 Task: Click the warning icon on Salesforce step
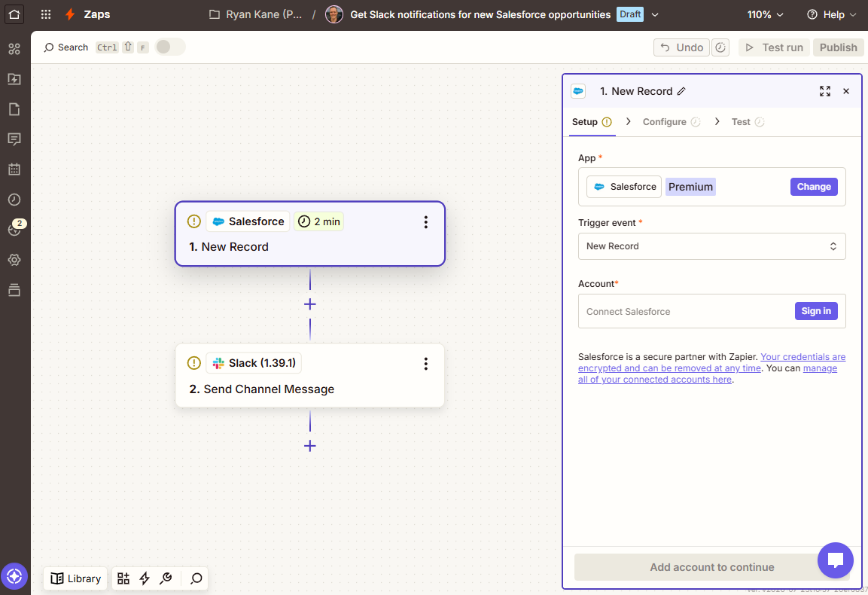pos(193,221)
